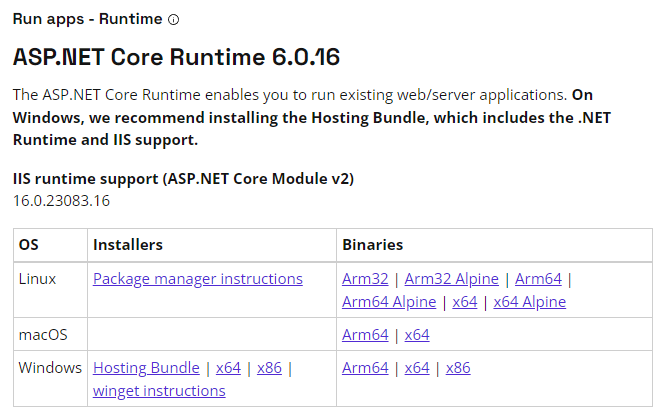666x418 pixels.
Task: Download Linux Arm32 binary
Action: (x=365, y=279)
